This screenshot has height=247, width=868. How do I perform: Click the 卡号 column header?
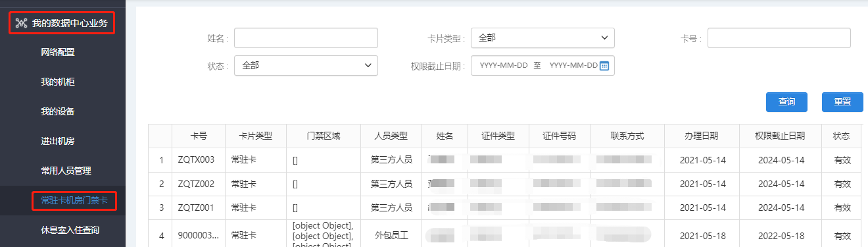(x=199, y=136)
